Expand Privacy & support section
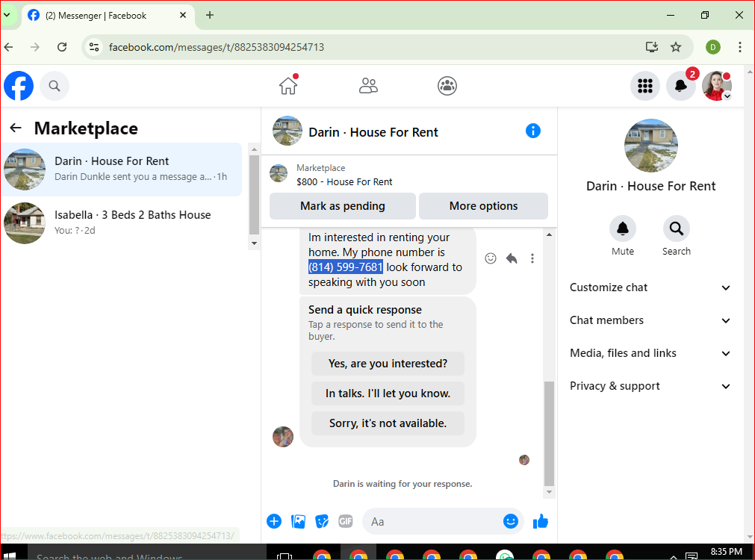Screen dimensions: 755x560 [650, 386]
